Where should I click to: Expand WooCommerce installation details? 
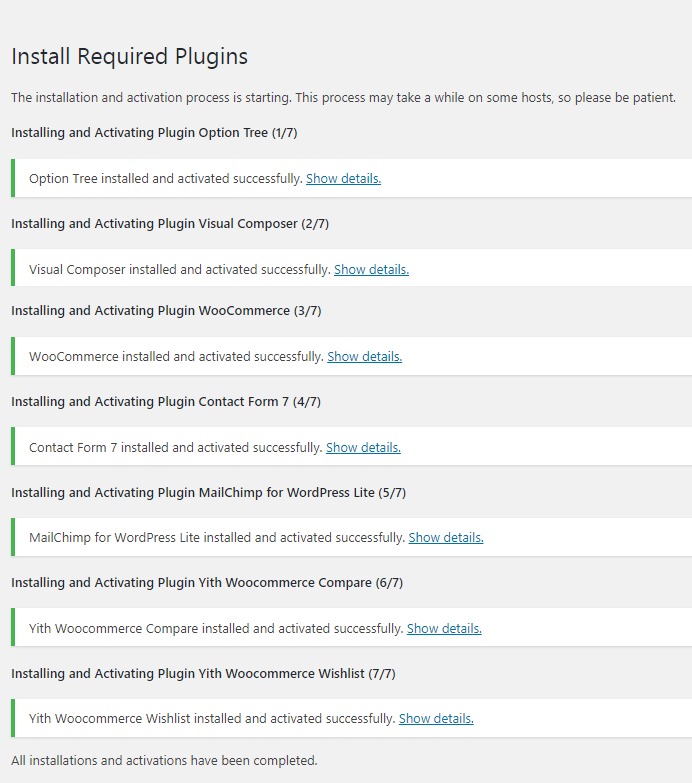tap(364, 357)
